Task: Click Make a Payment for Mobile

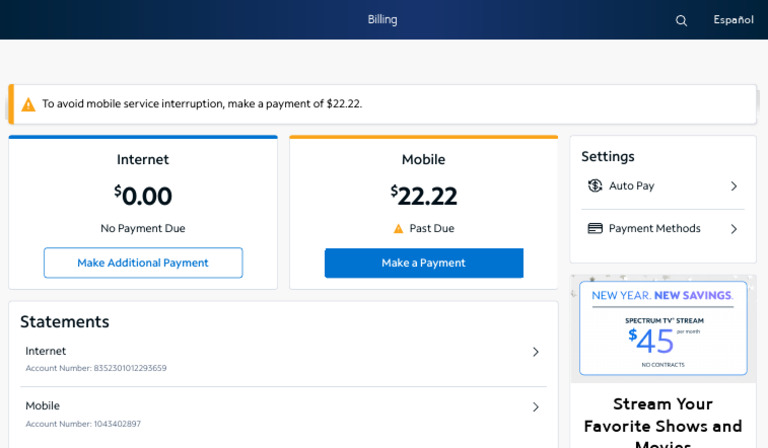Action: [424, 263]
